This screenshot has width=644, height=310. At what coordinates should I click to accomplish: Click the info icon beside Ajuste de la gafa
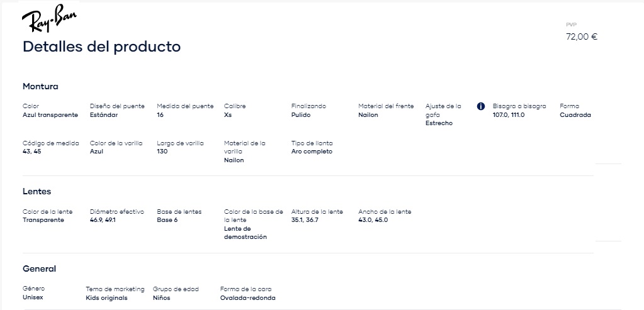point(481,106)
